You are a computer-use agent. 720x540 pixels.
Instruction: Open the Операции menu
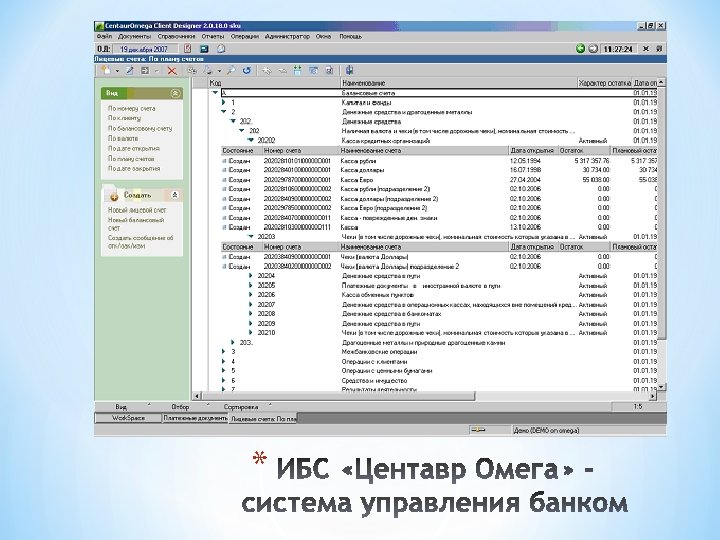click(244, 36)
